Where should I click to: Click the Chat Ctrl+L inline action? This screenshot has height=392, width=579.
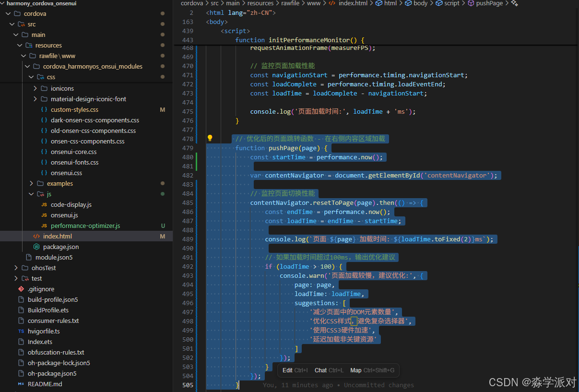[x=329, y=370]
